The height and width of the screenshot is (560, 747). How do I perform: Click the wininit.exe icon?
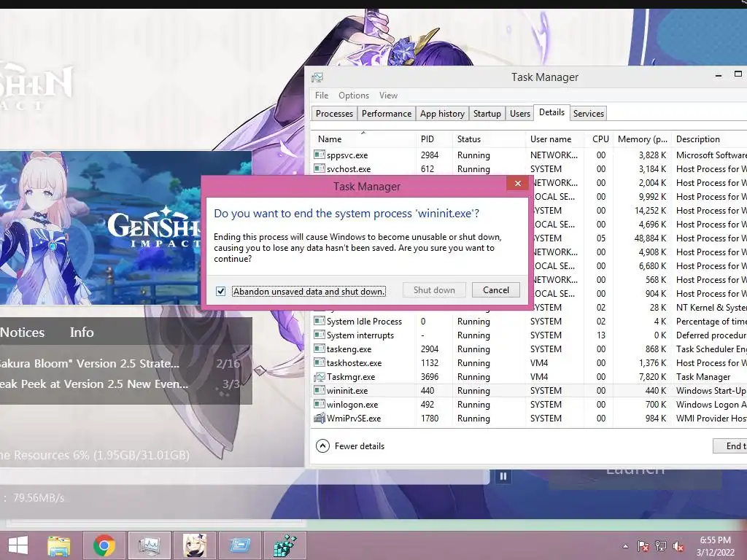click(320, 391)
